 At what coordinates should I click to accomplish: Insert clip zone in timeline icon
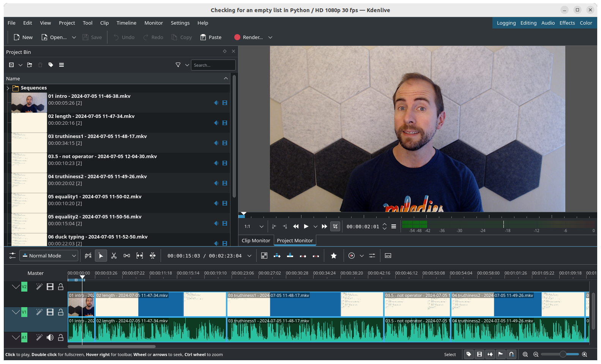tap(277, 256)
